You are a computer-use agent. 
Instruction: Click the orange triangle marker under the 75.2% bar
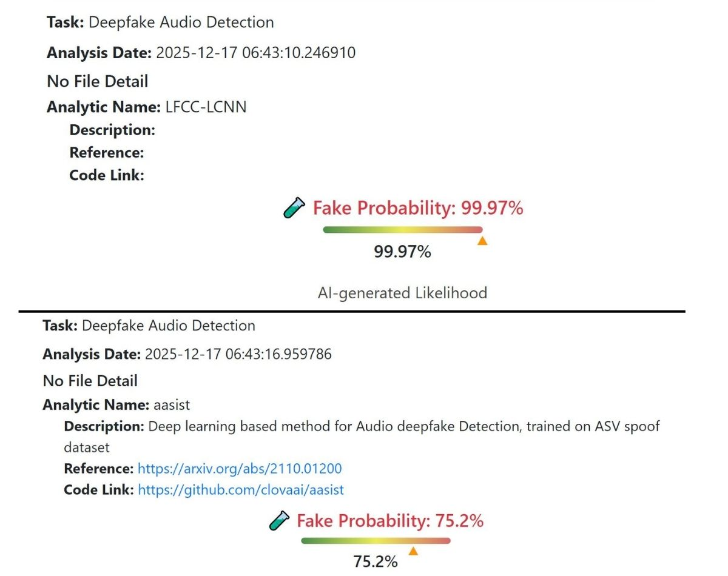[413, 551]
